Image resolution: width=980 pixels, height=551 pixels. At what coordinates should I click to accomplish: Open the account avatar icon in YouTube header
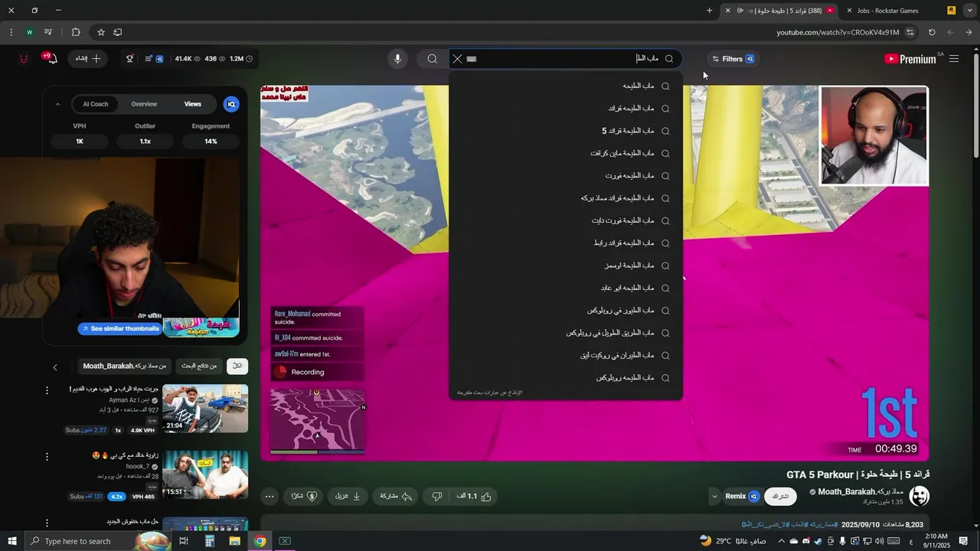coord(24,59)
